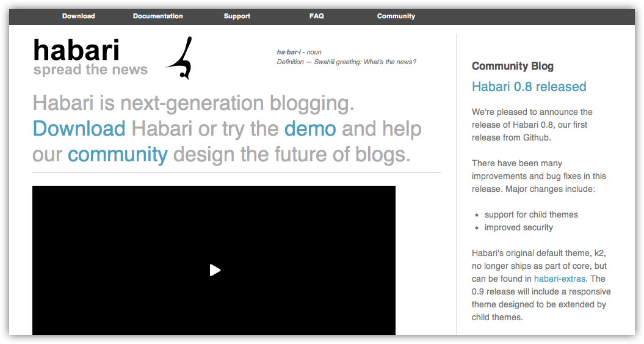Open the FAQ navigation item
Screen dimensions: 644x344
point(317,16)
